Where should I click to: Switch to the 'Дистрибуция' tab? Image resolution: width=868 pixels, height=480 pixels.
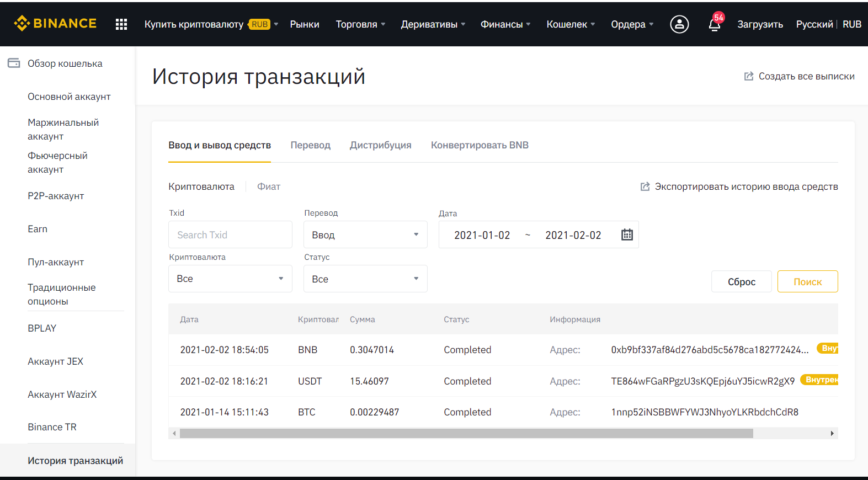pyautogui.click(x=381, y=145)
